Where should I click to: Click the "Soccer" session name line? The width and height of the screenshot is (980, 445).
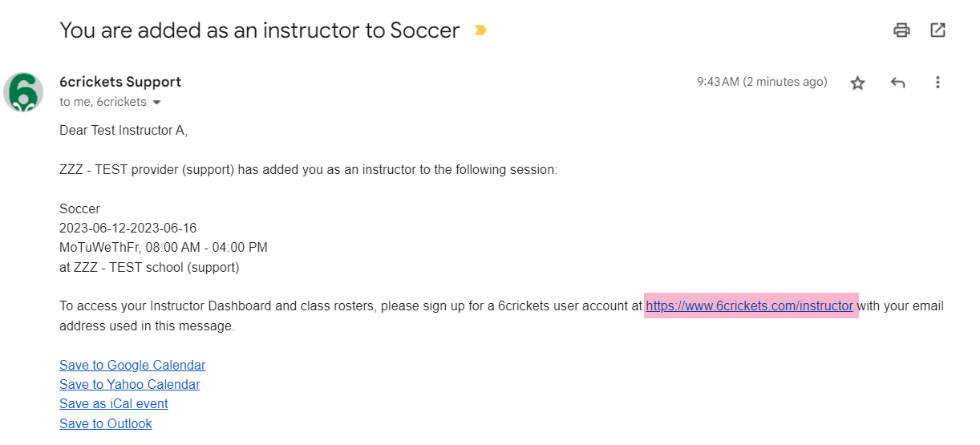pyautogui.click(x=79, y=208)
